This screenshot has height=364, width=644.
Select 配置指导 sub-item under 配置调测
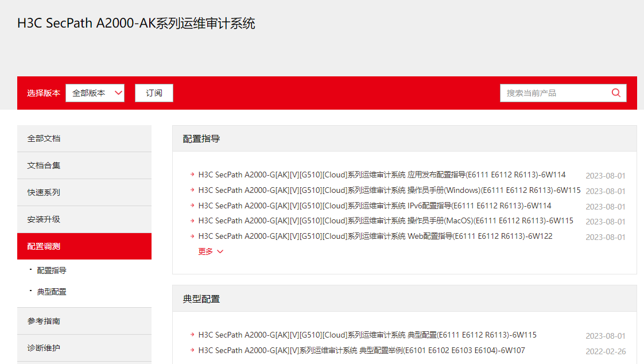pos(51,270)
